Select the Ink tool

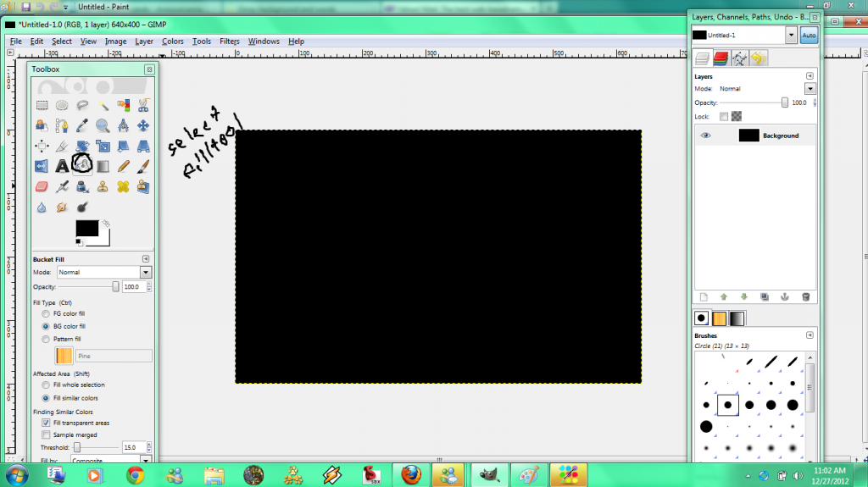pos(82,186)
